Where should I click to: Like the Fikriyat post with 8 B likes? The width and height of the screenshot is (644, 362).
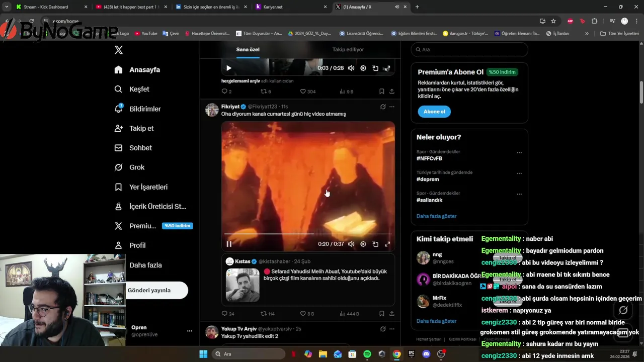pyautogui.click(x=307, y=314)
